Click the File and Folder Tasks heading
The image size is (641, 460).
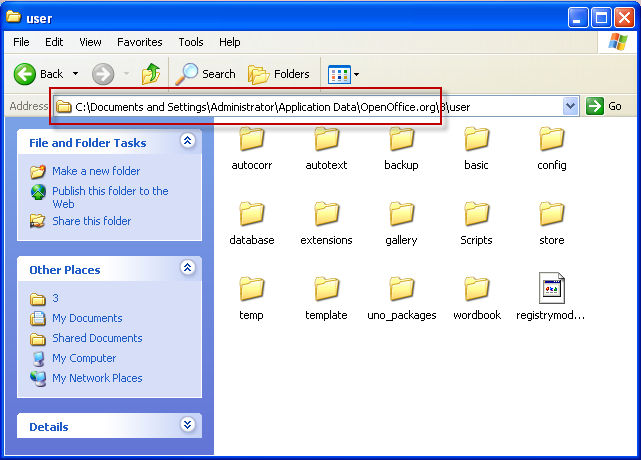[87, 143]
